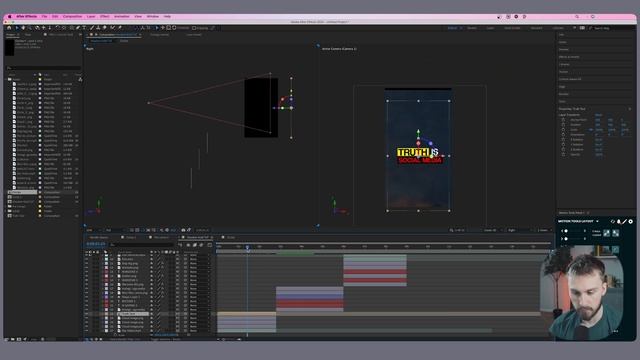640x360 pixels.
Task: Open the viewer magnification dropdown
Action: click(x=92, y=230)
